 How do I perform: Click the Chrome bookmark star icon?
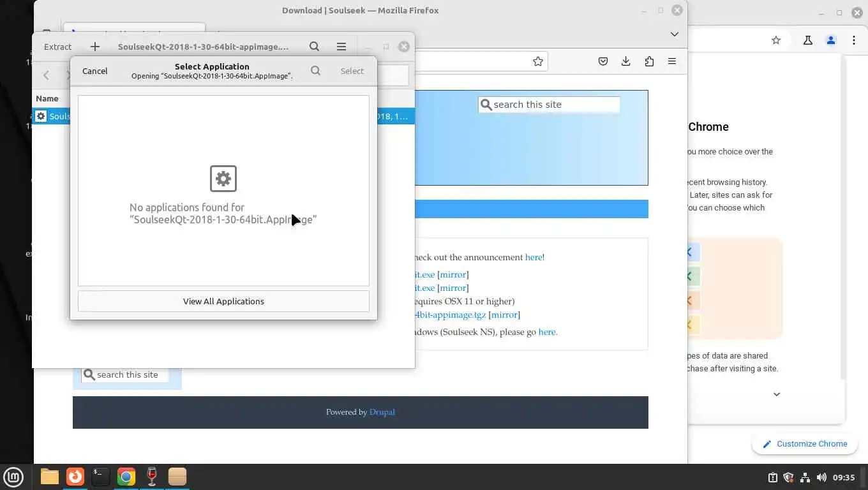776,40
